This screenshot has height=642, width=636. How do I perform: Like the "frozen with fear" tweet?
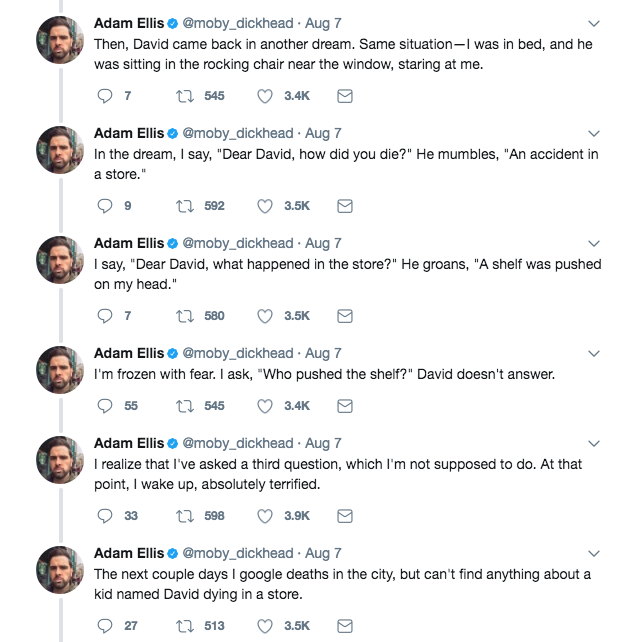265,406
